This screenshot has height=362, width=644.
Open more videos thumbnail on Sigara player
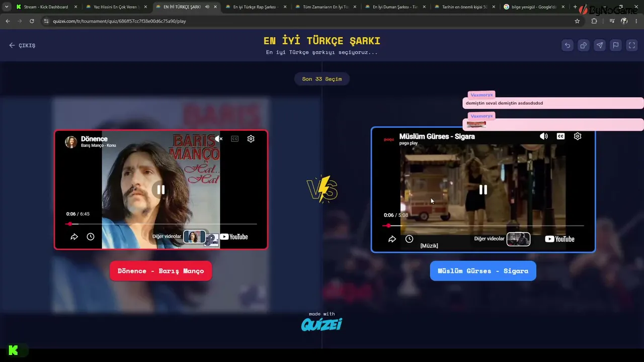(x=518, y=239)
